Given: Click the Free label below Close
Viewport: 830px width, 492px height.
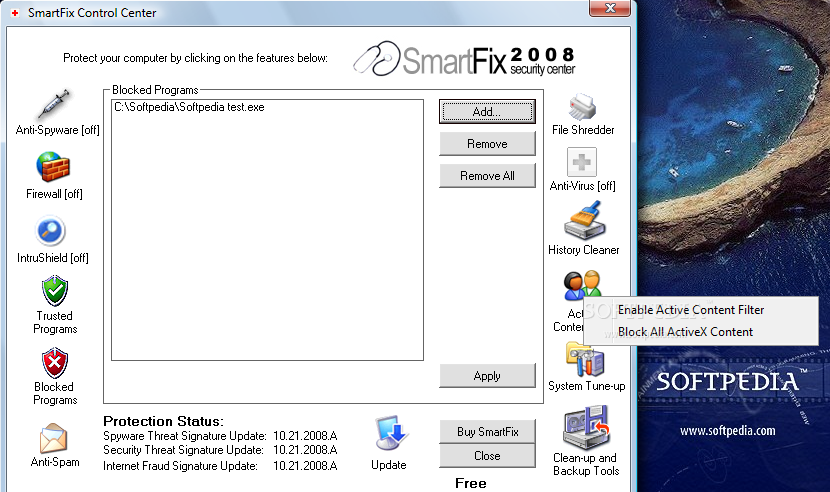Looking at the screenshot, I should (471, 483).
